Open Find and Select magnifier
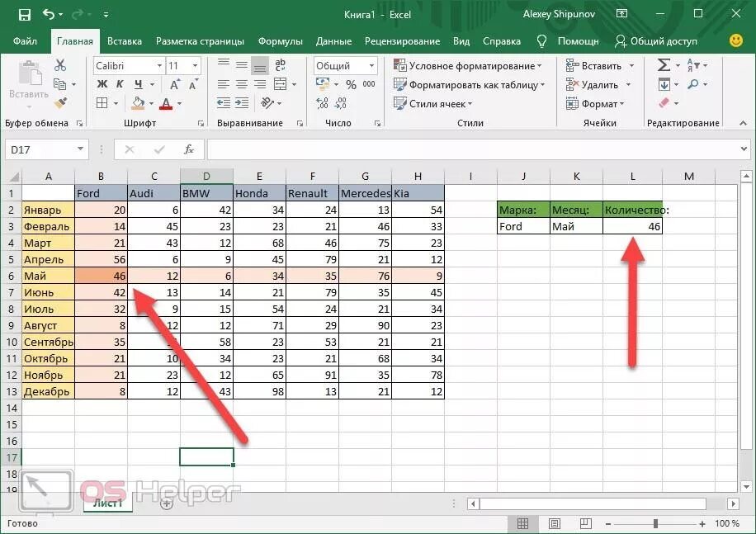 (693, 84)
